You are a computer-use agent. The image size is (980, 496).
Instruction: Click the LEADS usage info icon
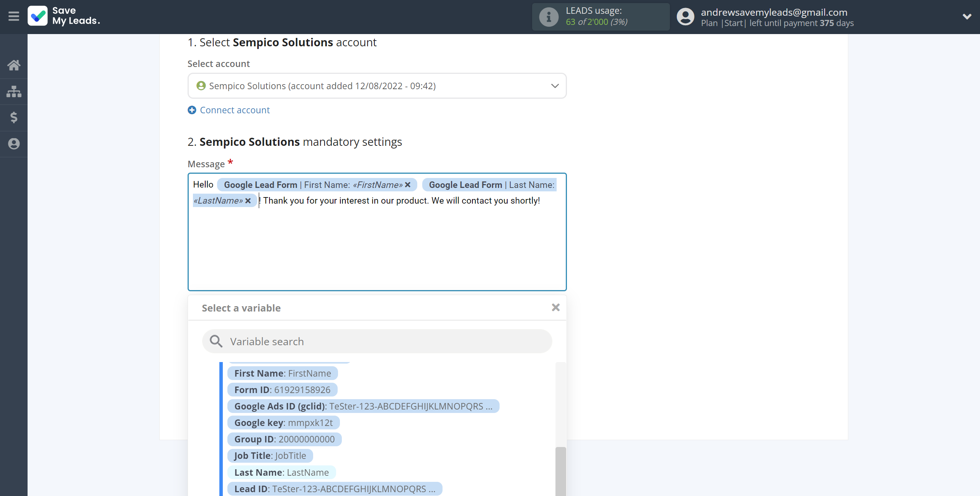549,17
